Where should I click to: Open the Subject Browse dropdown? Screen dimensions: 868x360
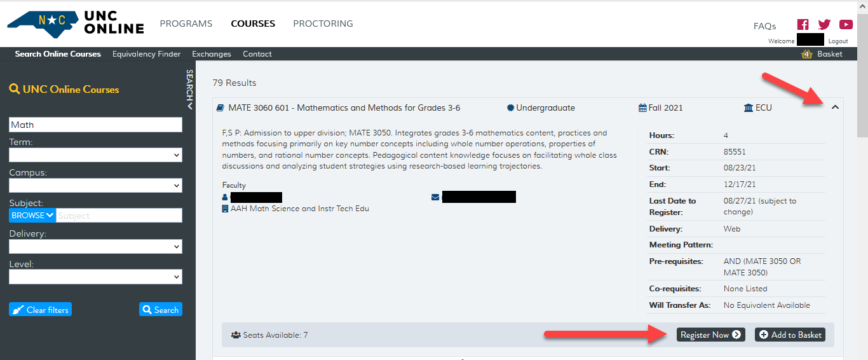[x=32, y=216]
